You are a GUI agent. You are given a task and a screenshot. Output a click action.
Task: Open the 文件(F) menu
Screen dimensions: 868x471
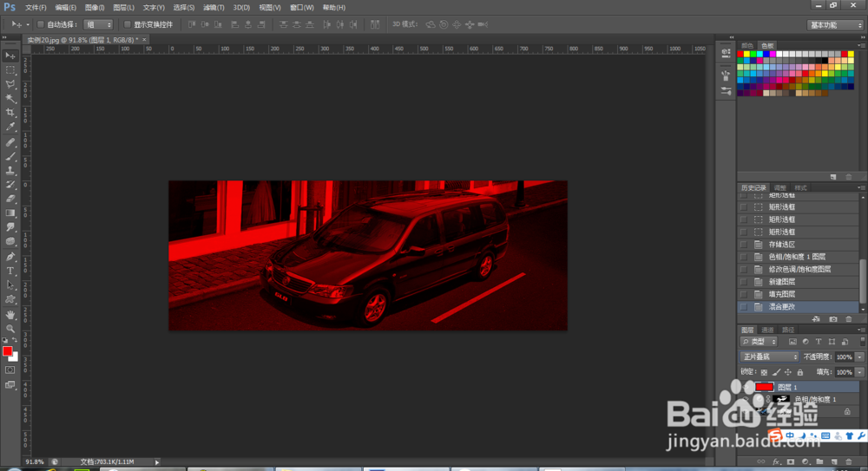coord(36,8)
